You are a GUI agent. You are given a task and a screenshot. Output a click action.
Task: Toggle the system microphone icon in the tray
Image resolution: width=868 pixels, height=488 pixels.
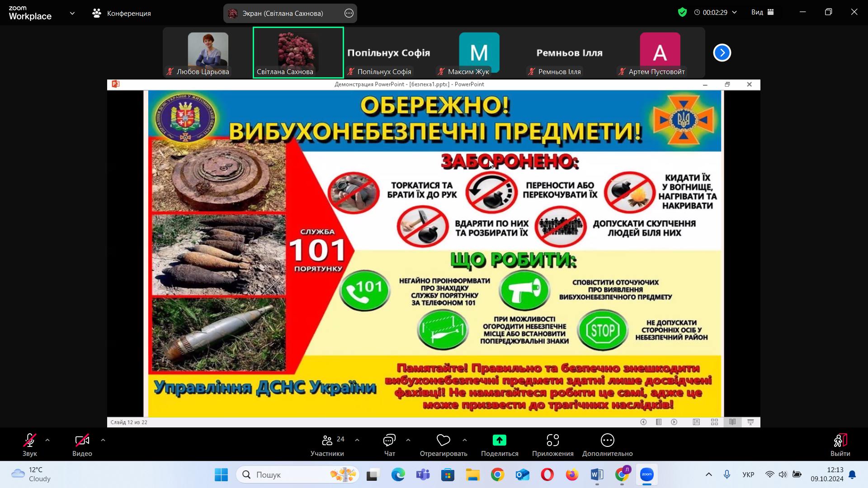click(x=726, y=474)
